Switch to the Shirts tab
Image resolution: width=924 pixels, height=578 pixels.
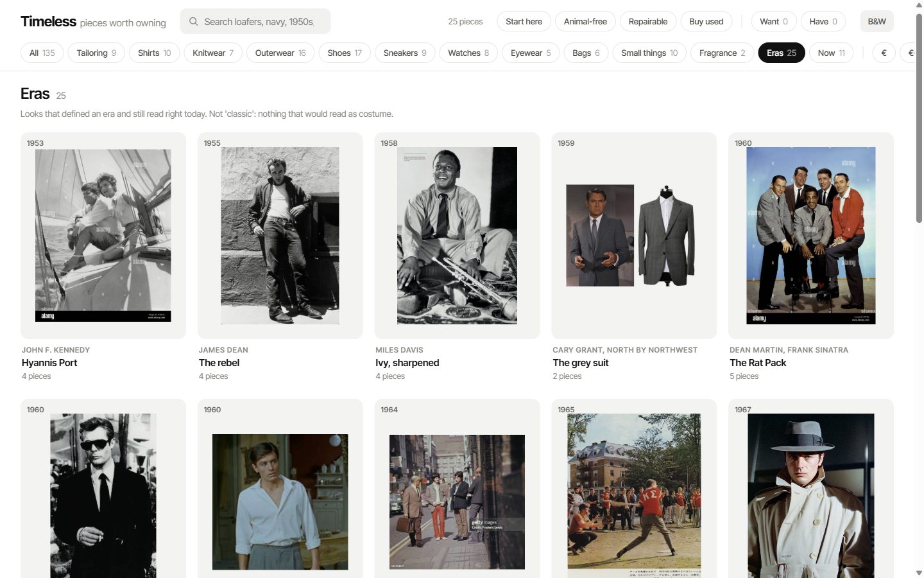pyautogui.click(x=154, y=53)
